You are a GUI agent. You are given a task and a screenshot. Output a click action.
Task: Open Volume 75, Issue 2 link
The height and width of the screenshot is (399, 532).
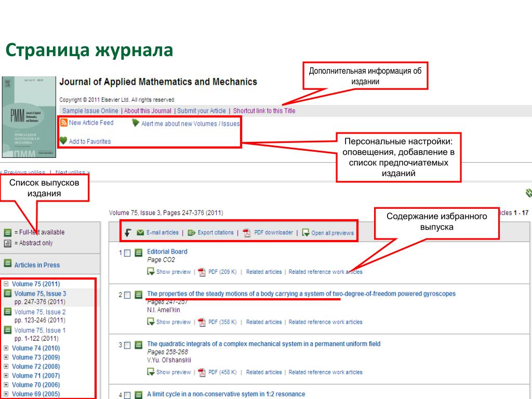(x=40, y=312)
